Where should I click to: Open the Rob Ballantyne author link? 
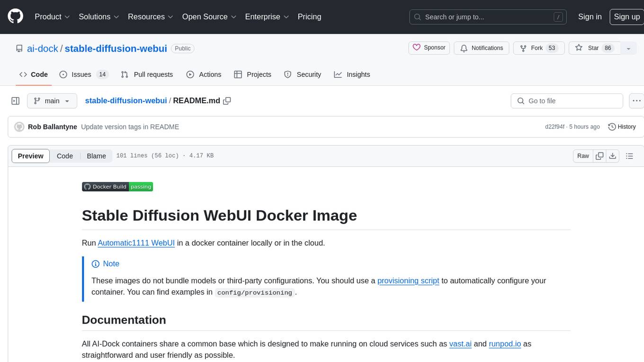(x=53, y=127)
